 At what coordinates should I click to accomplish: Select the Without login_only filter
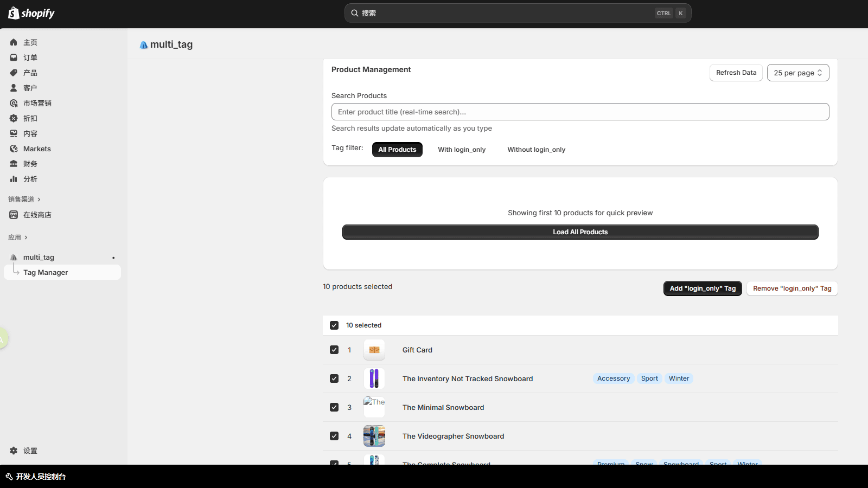tap(537, 150)
